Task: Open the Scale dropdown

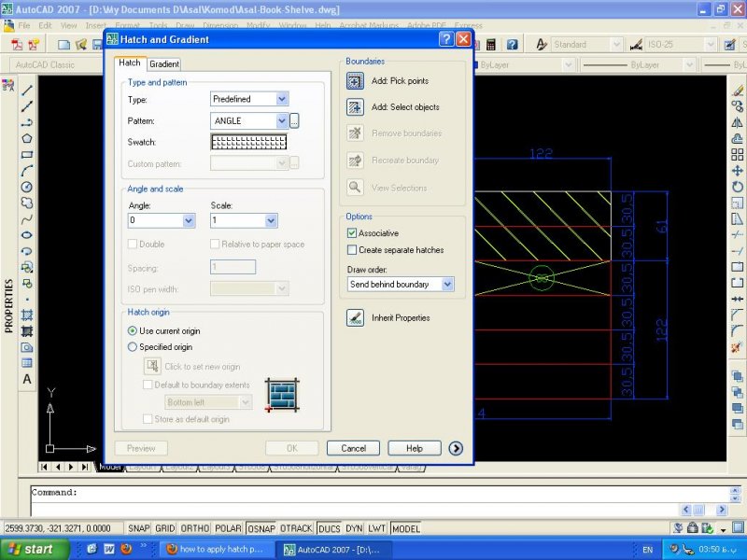Action: pos(271,220)
